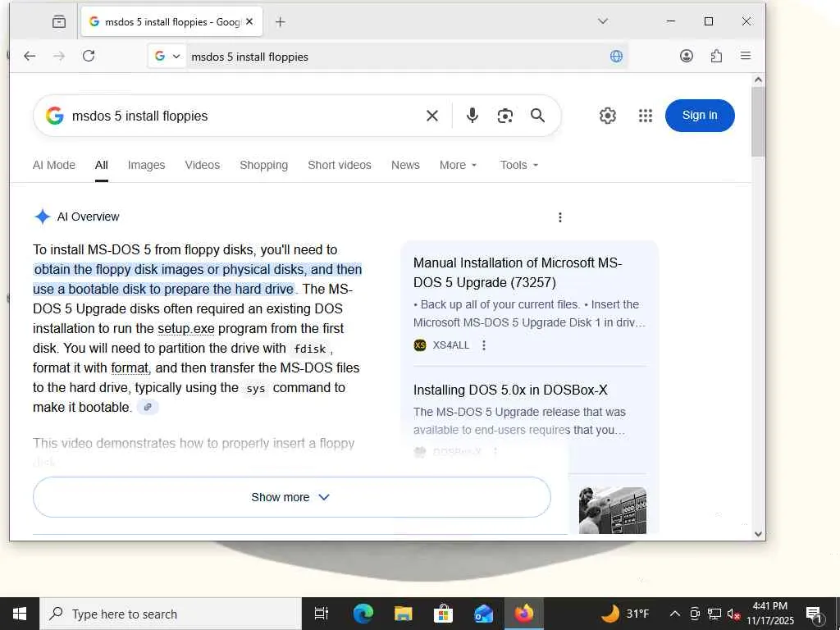Viewport: 840px width, 630px height.
Task: Open the black-and-white computer thumbnail
Action: 612,510
